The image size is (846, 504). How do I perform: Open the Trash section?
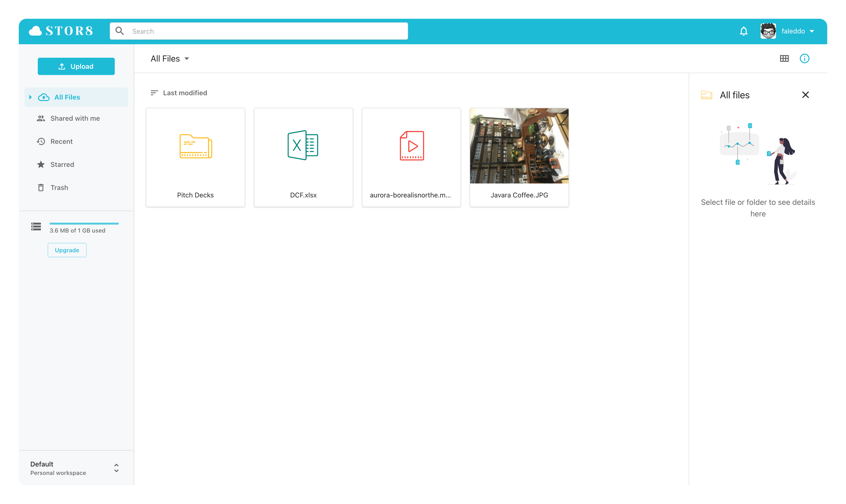[x=59, y=188]
